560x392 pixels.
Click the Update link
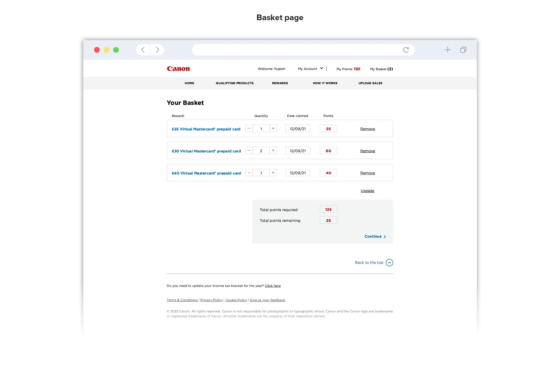point(367,191)
